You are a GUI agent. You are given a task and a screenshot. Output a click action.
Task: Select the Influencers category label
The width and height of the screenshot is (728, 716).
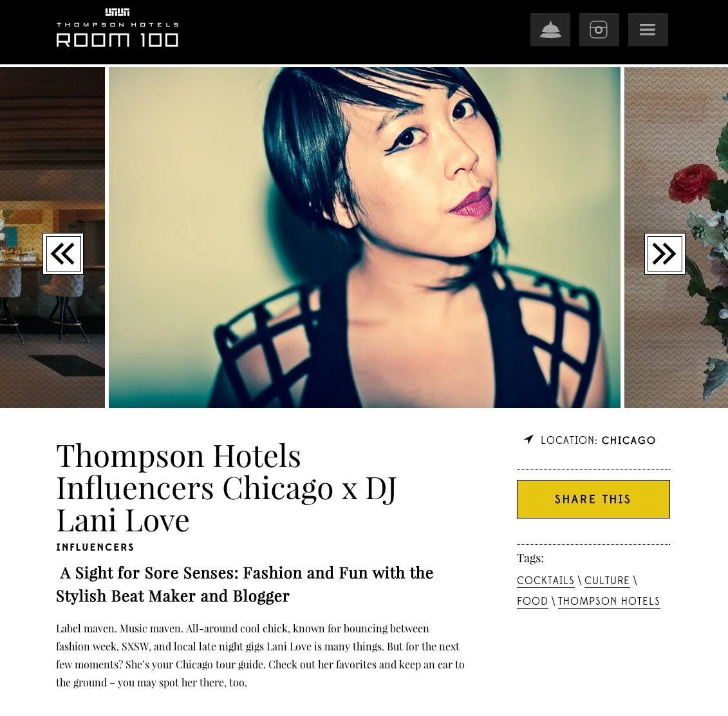point(95,547)
